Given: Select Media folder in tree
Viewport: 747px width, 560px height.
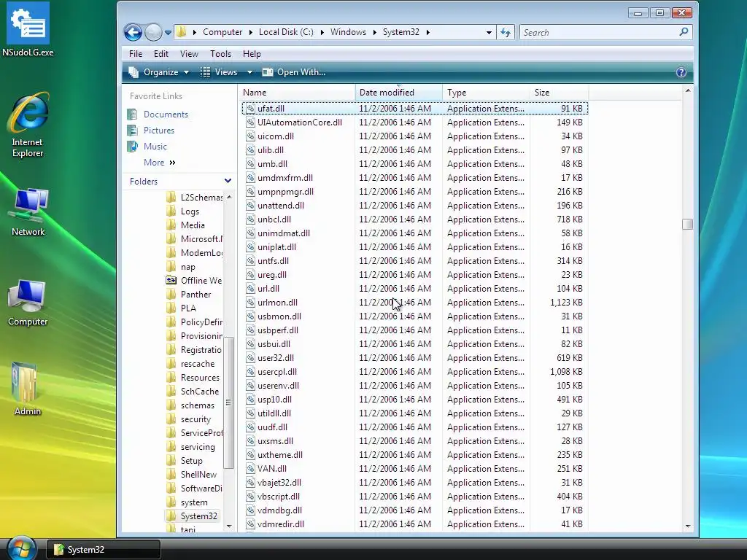Looking at the screenshot, I should 193,225.
